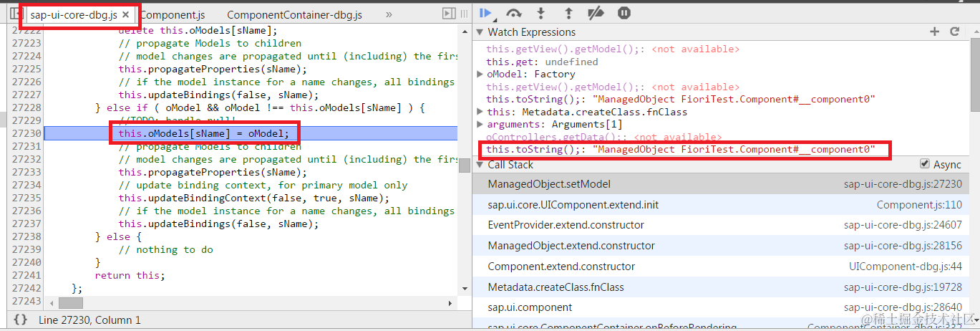Resume script execution

tap(486, 13)
